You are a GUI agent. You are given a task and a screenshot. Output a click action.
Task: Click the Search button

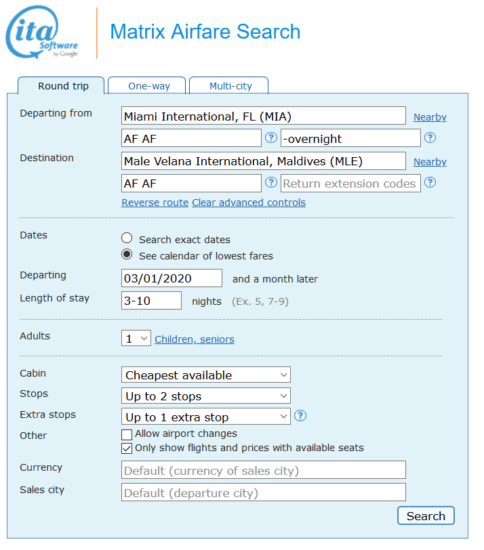[426, 516]
